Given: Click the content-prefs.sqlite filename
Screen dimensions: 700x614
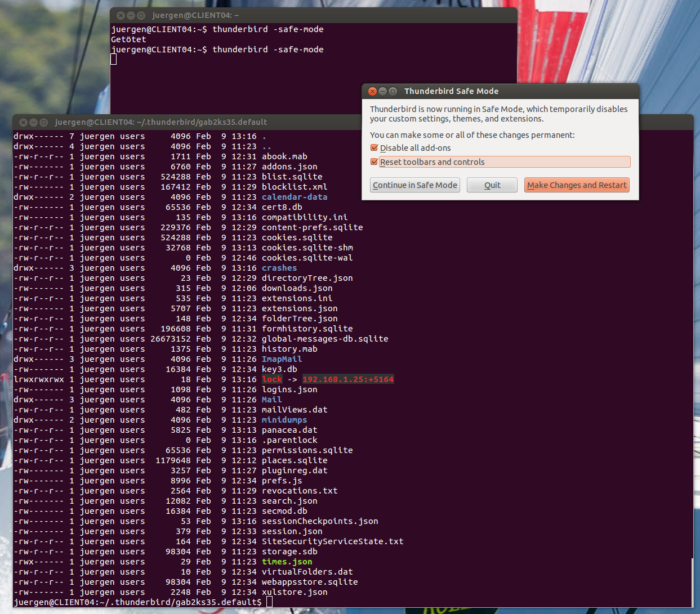Looking at the screenshot, I should 312,227.
